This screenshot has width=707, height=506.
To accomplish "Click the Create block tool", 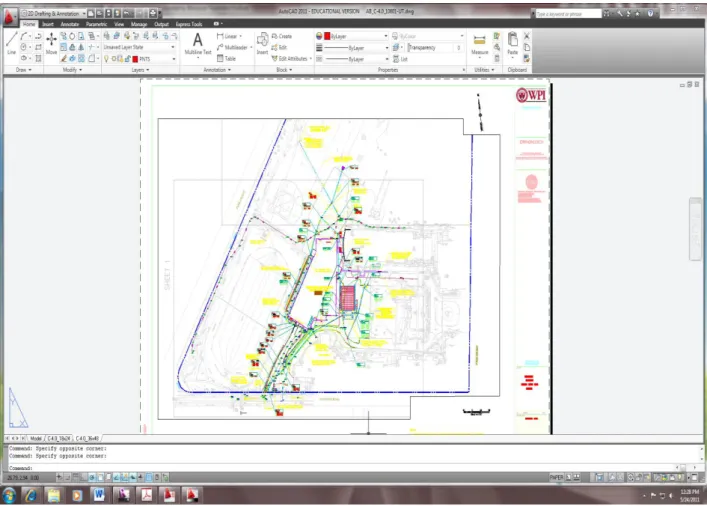I will pyautogui.click(x=282, y=36).
